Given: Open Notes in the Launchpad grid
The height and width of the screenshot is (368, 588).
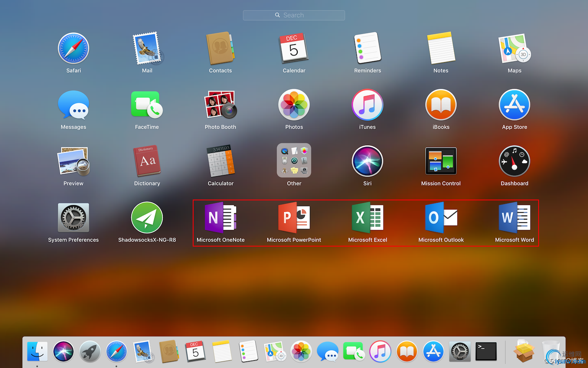Looking at the screenshot, I should [x=441, y=49].
